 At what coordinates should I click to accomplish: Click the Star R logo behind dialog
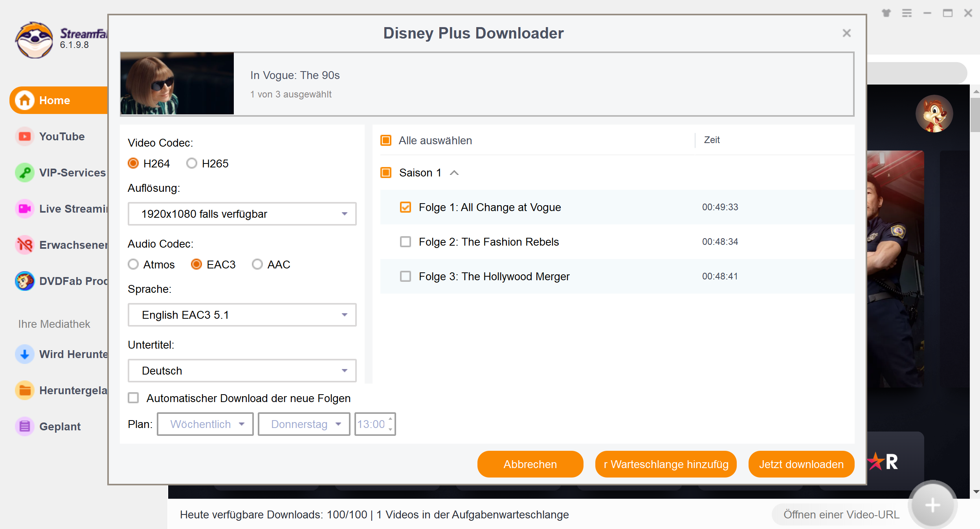pyautogui.click(x=883, y=461)
